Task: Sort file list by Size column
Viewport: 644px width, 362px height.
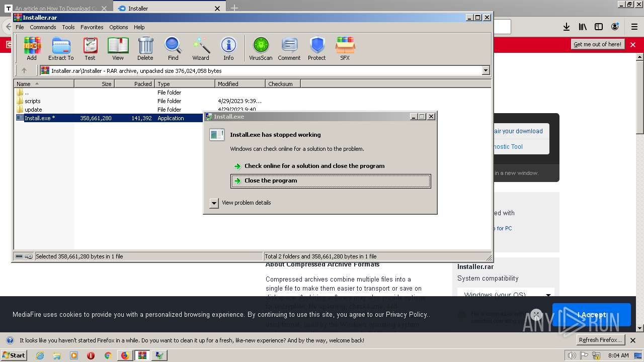Action: tap(95, 84)
